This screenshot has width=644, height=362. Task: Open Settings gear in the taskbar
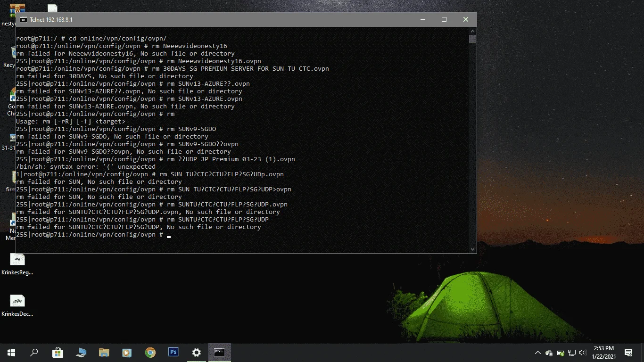tap(196, 352)
